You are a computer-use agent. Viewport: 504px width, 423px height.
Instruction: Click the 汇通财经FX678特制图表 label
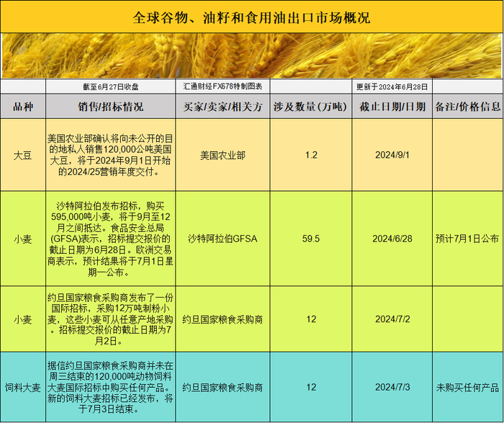[222, 86]
